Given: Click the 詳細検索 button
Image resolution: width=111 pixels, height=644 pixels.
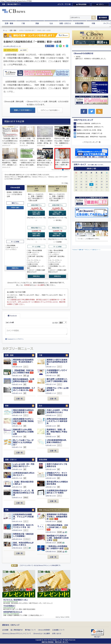Looking at the screenshot, I should point(103,18).
